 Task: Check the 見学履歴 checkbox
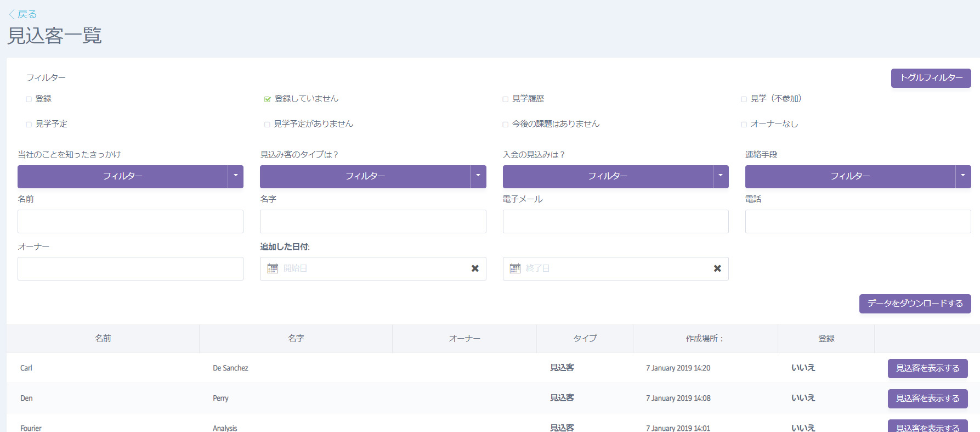506,99
